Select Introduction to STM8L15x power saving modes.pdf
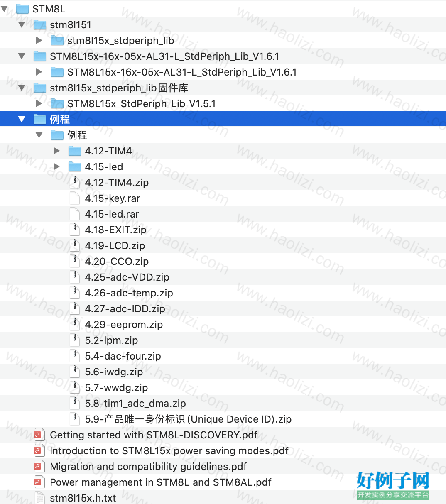446x504 pixels. point(169,451)
